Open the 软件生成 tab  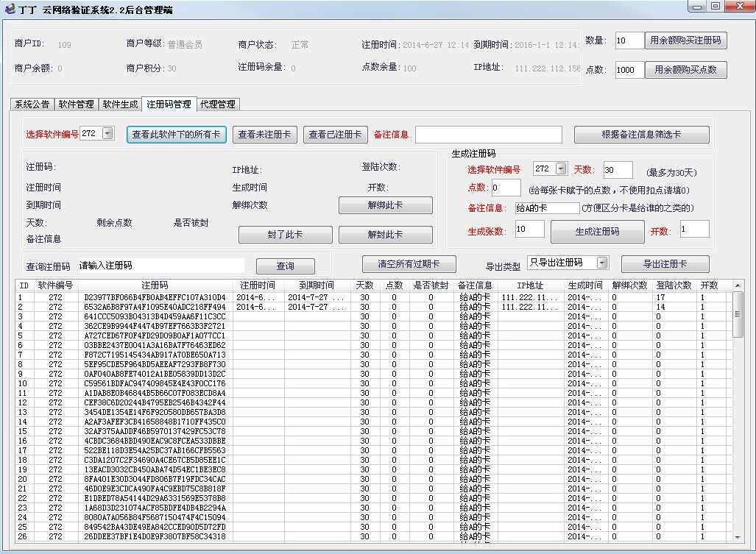[x=120, y=104]
